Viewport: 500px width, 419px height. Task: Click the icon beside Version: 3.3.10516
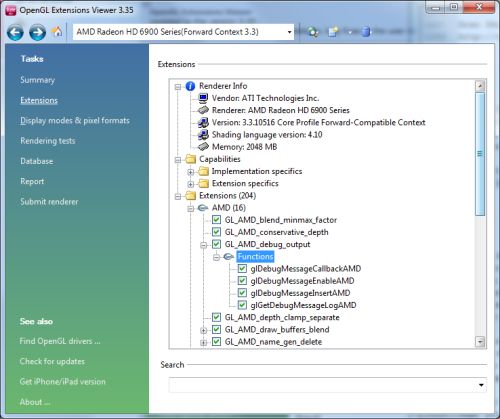203,122
